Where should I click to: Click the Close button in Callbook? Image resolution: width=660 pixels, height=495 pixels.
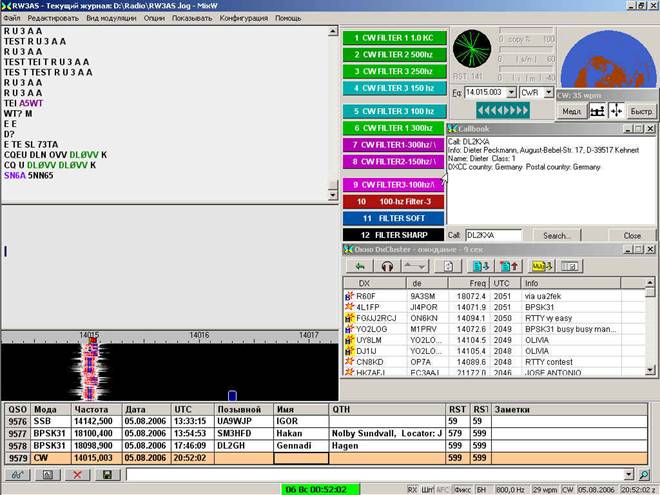(x=632, y=236)
